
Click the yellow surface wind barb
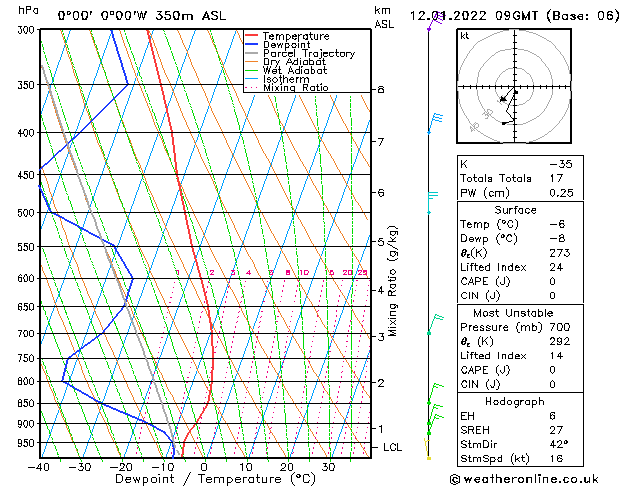click(x=428, y=449)
